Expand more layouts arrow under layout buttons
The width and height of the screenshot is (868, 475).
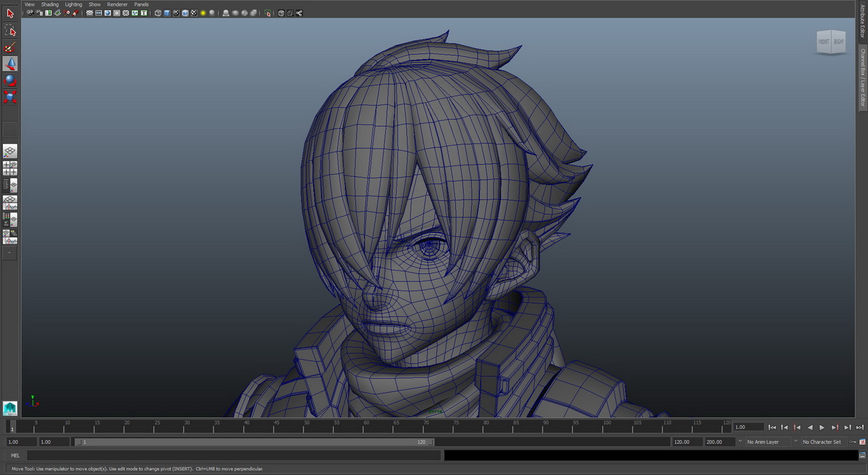tap(9, 253)
